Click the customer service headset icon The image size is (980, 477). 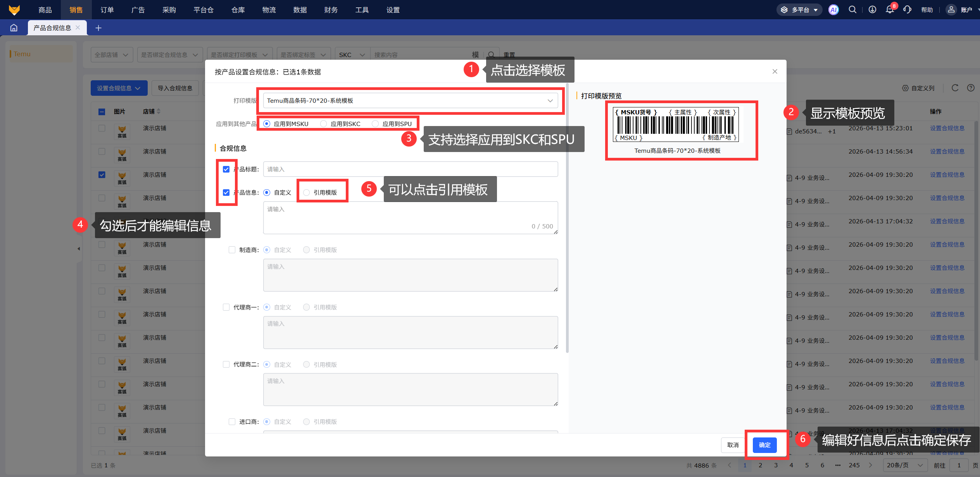pos(907,10)
